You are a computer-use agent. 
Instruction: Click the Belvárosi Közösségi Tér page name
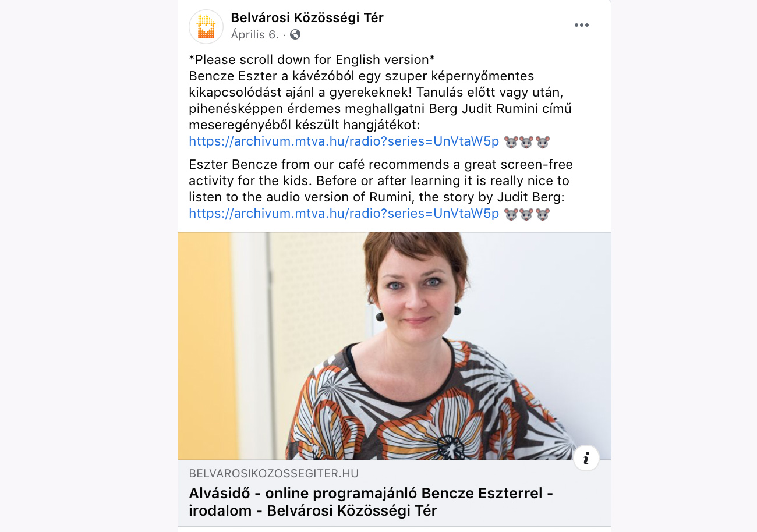pos(307,18)
